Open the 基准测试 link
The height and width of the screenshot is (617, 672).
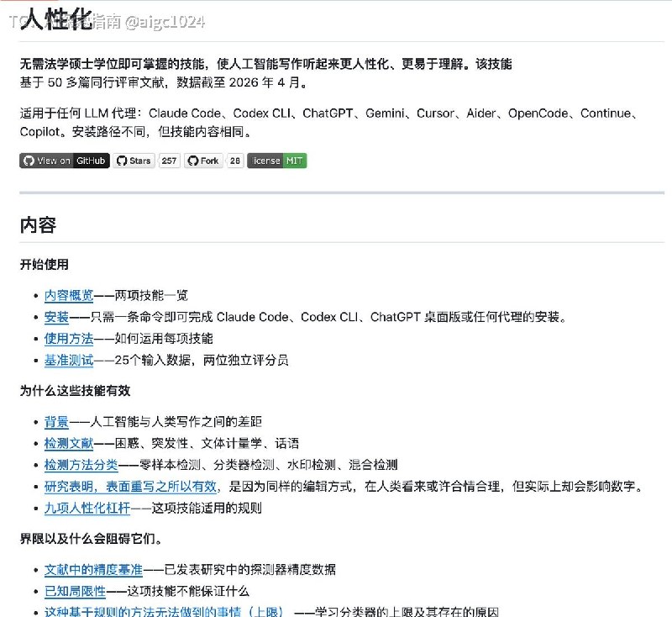(x=69, y=360)
